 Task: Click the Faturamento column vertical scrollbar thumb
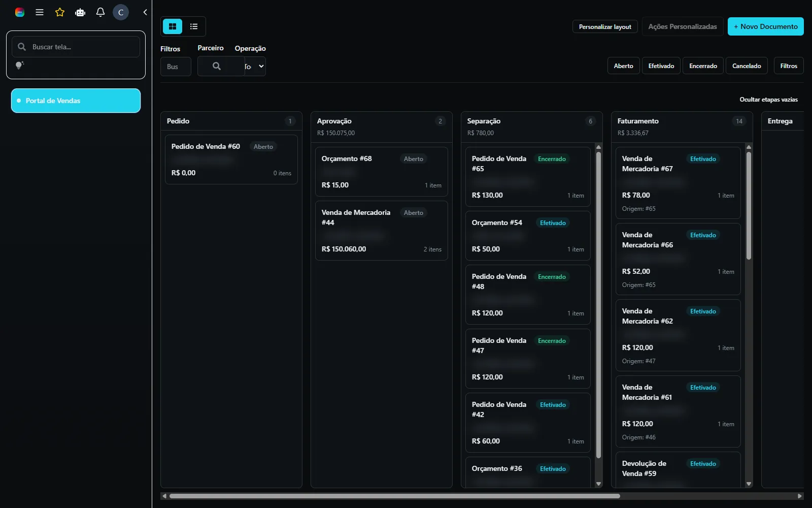tap(749, 206)
